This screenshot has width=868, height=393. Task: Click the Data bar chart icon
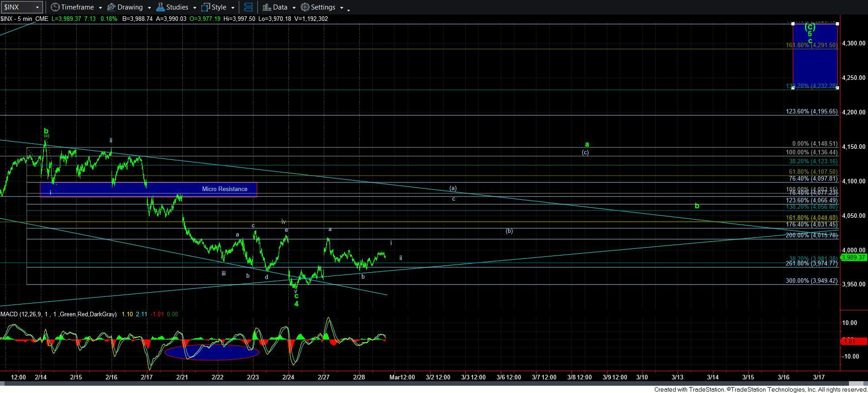point(266,7)
